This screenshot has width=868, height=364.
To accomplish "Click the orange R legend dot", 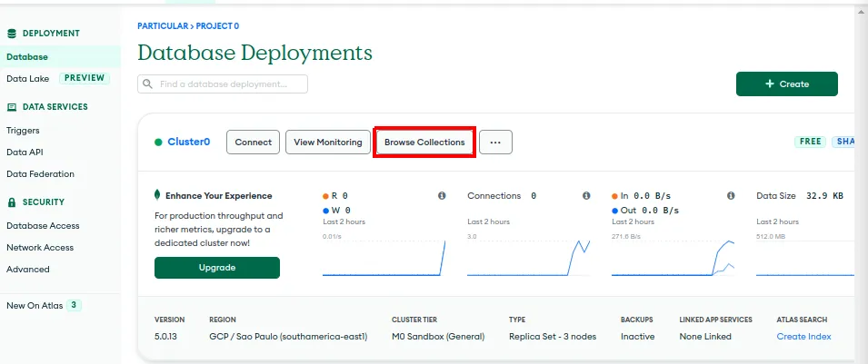I will 325,196.
